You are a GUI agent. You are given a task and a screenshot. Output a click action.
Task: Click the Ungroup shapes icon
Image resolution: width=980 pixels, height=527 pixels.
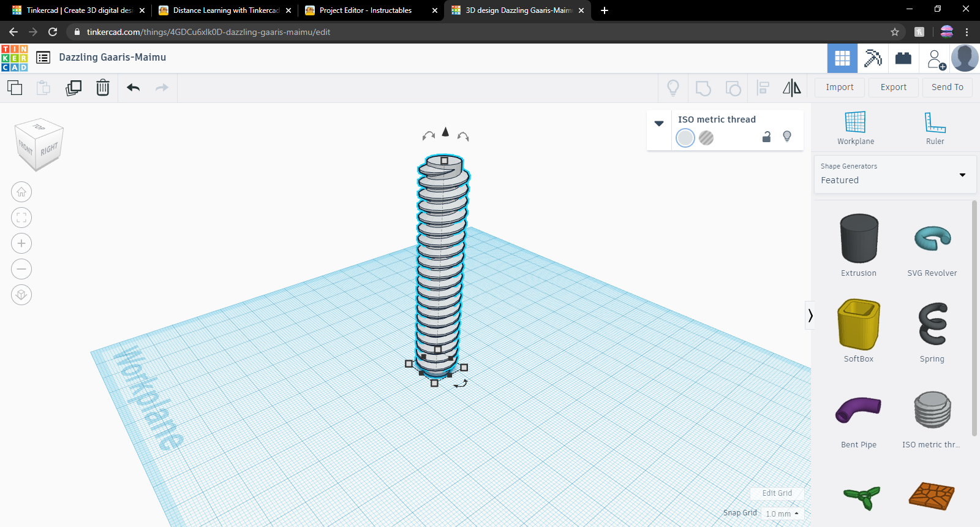(x=733, y=88)
